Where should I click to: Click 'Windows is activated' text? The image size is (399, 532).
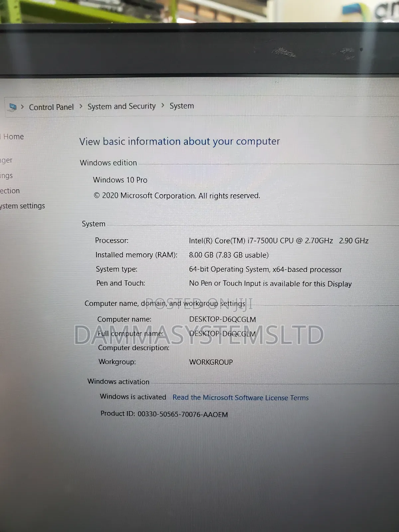(x=133, y=397)
